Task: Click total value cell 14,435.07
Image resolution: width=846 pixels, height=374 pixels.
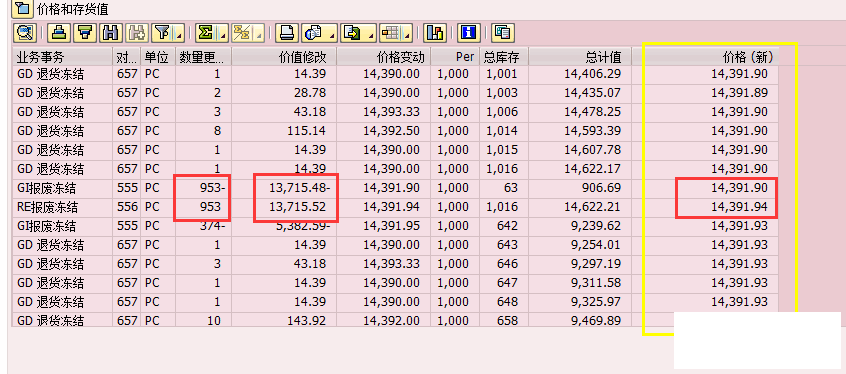Action: coord(581,93)
